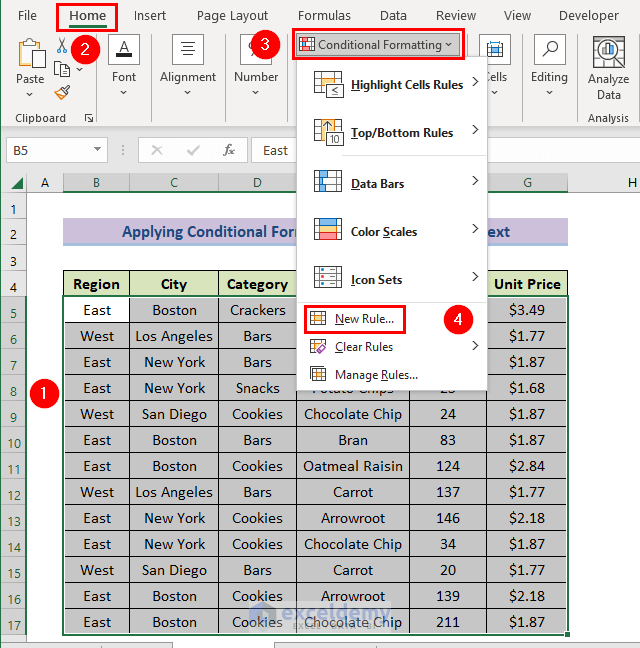The image size is (640, 648).
Task: Open the Conditional Formatting dropdown
Action: coord(378,44)
